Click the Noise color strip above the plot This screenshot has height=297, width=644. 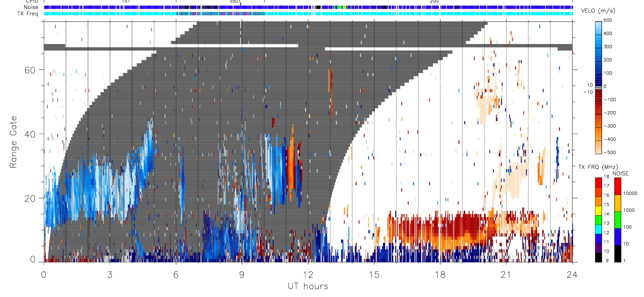click(309, 7)
